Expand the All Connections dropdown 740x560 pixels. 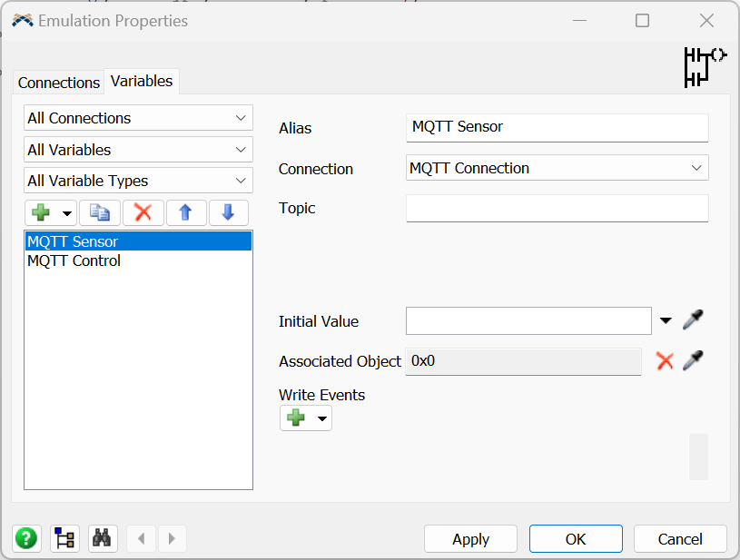click(x=138, y=118)
